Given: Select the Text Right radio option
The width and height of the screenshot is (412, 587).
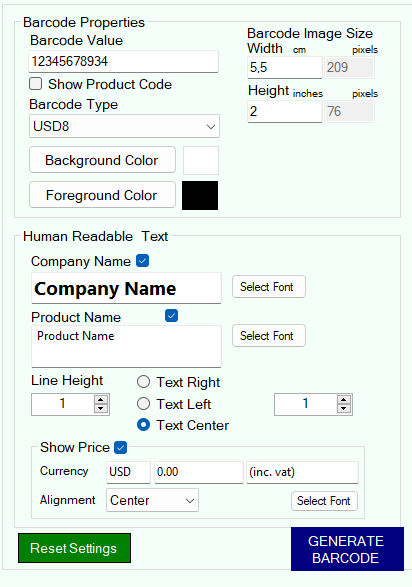Looking at the screenshot, I should 143,382.
